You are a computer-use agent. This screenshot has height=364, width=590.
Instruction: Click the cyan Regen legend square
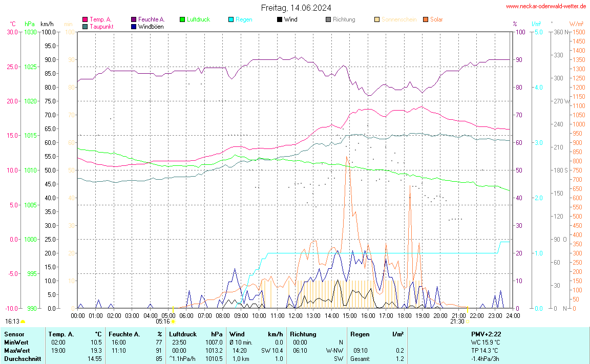click(231, 19)
